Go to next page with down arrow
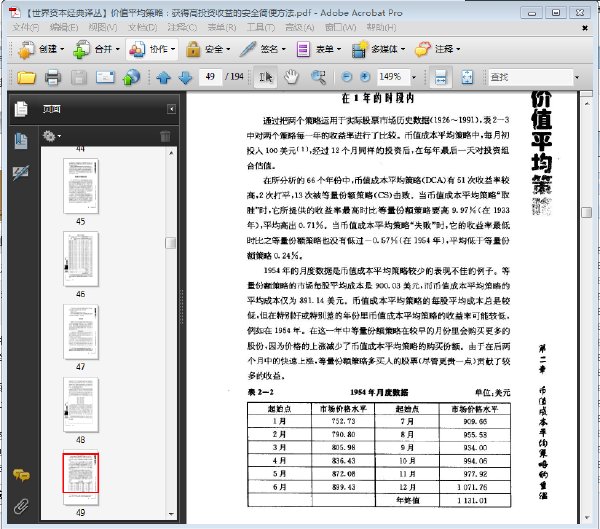600x529 pixels. click(186, 77)
